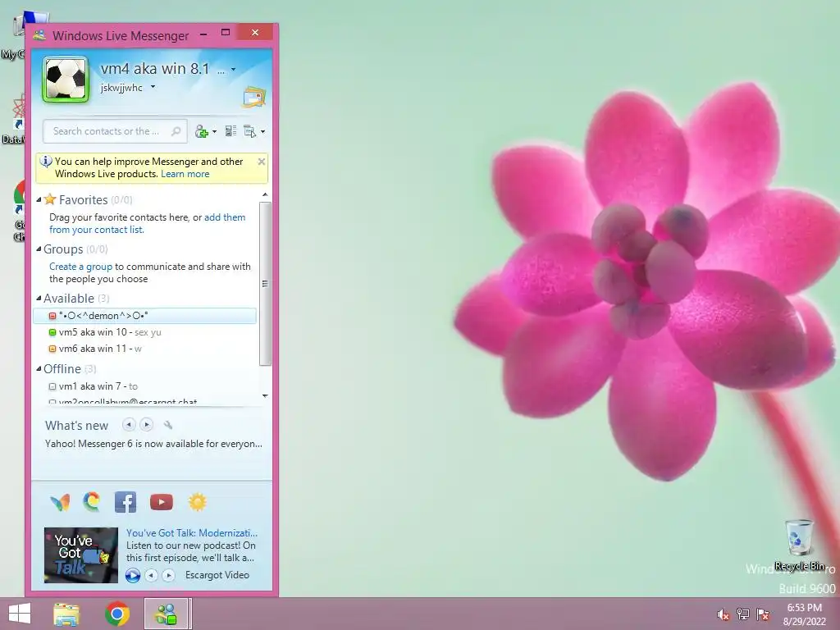This screenshot has height=630, width=840.
Task: Open the status dropdown beside the name
Action: [233, 70]
